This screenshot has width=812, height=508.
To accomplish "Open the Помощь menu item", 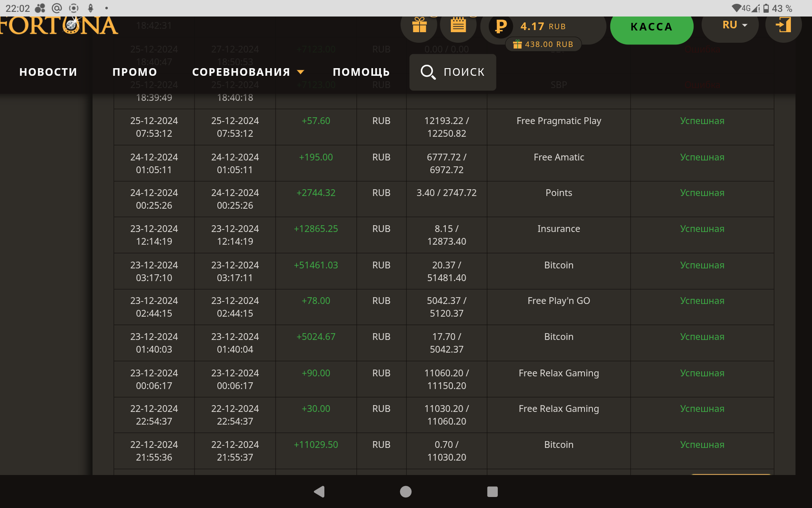I will pyautogui.click(x=361, y=72).
